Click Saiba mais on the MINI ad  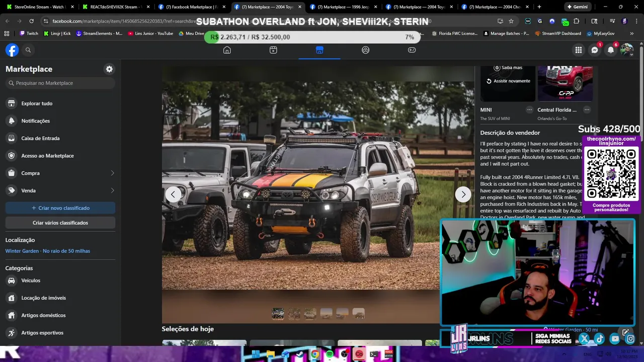coord(508,67)
